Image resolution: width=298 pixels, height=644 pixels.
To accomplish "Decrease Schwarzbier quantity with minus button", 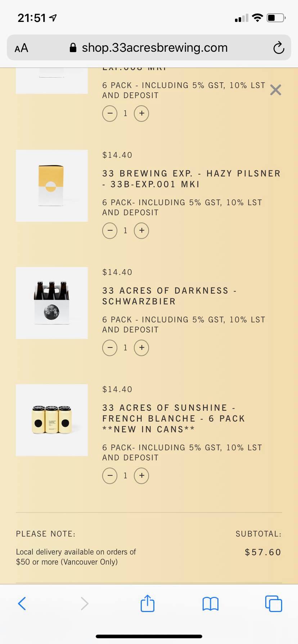I will 110,348.
